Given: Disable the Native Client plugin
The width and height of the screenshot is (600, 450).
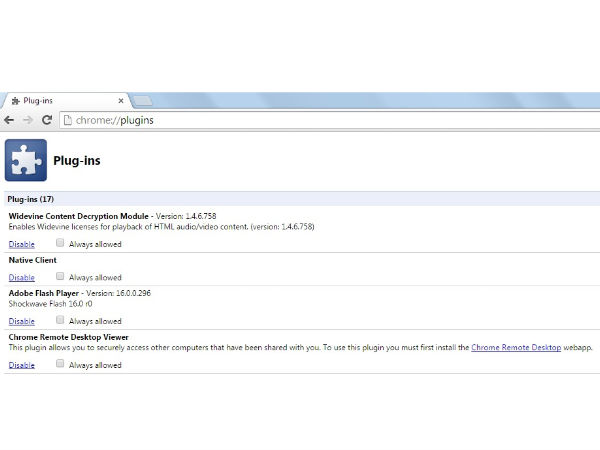Looking at the screenshot, I should click(x=21, y=277).
